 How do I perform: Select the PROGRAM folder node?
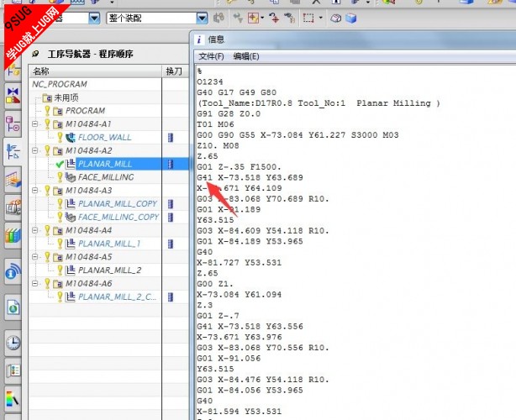point(85,111)
